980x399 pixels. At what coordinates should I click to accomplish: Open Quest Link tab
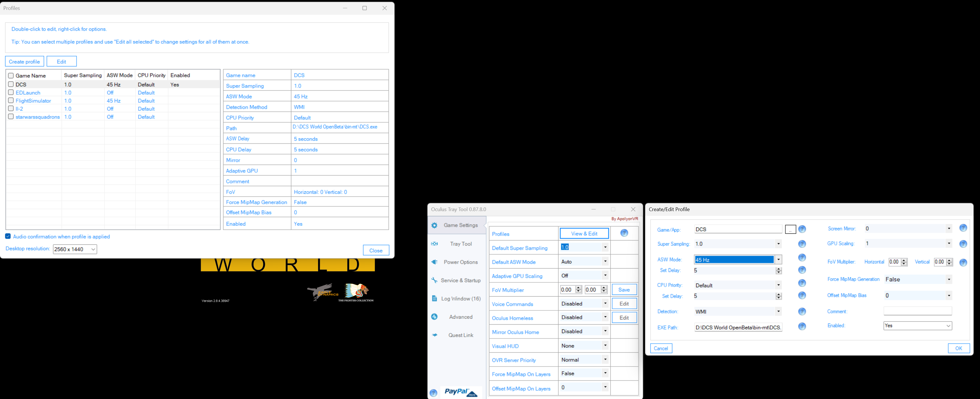pos(457,335)
